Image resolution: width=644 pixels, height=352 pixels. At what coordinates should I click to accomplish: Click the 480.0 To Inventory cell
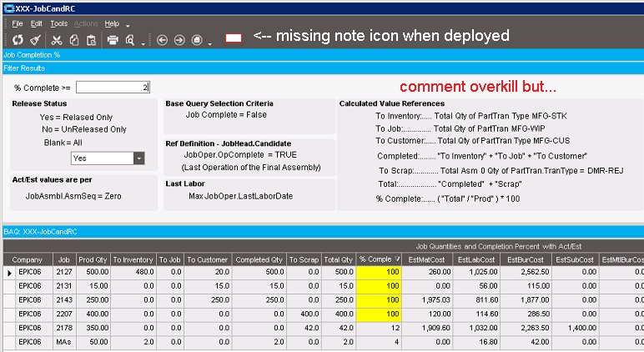pos(133,272)
